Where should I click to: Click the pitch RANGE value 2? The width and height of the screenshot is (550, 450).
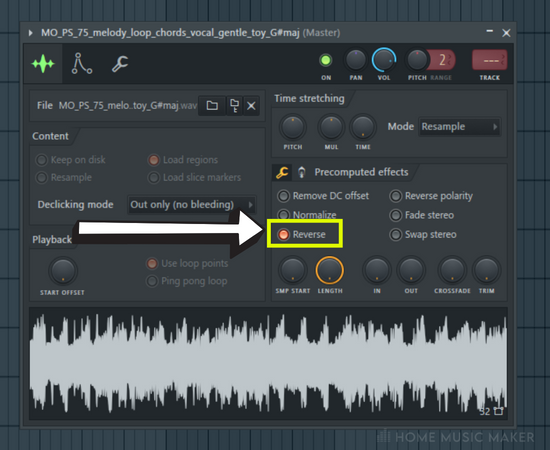pyautogui.click(x=442, y=60)
